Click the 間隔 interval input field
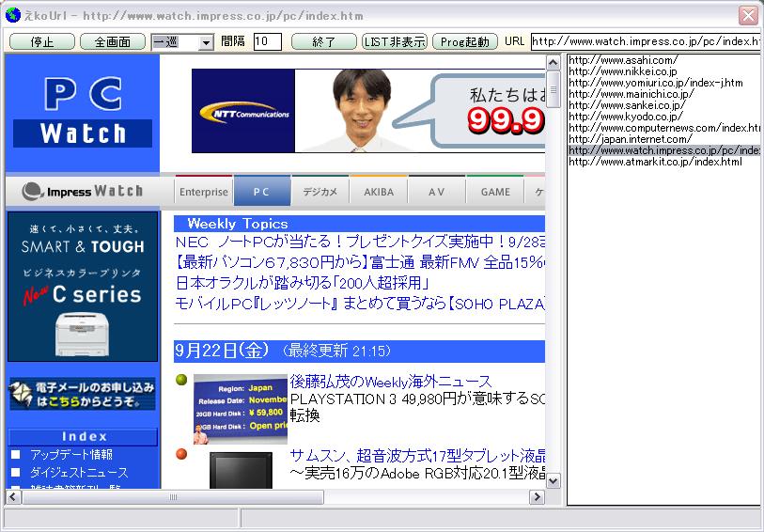This screenshot has width=764, height=532. pyautogui.click(x=268, y=41)
